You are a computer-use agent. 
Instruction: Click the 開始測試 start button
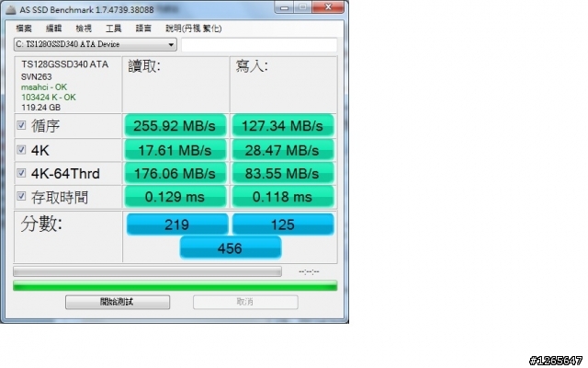tap(118, 302)
